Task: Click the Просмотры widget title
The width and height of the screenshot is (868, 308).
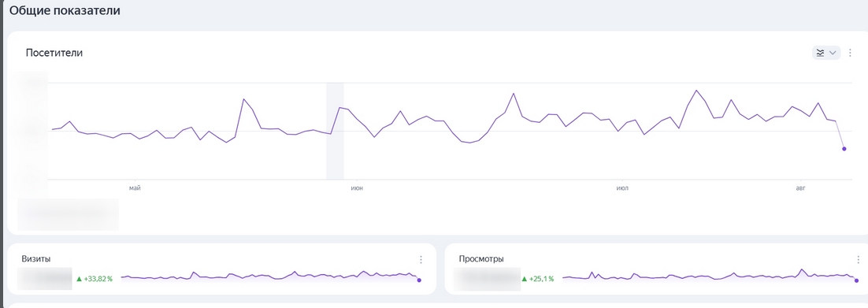Action: (x=481, y=258)
